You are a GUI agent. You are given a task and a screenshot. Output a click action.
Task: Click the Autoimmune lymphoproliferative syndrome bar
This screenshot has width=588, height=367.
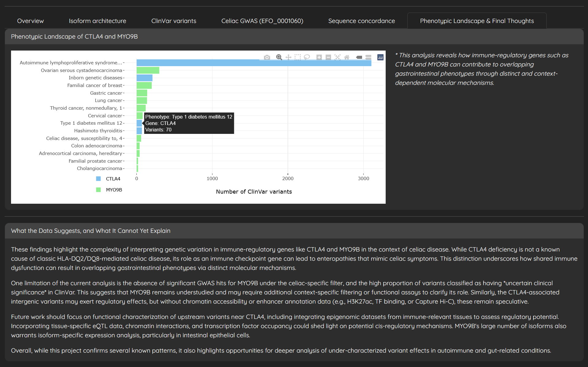[x=215, y=63]
